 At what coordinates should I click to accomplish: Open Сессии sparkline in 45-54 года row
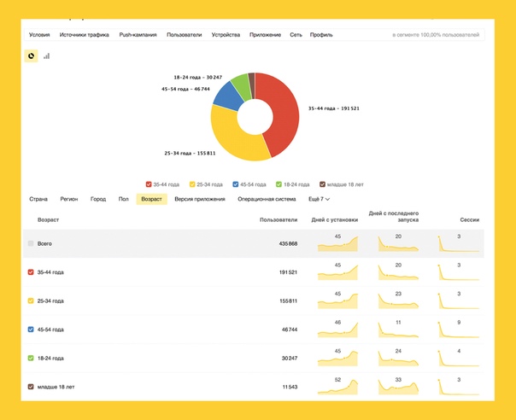click(x=459, y=329)
